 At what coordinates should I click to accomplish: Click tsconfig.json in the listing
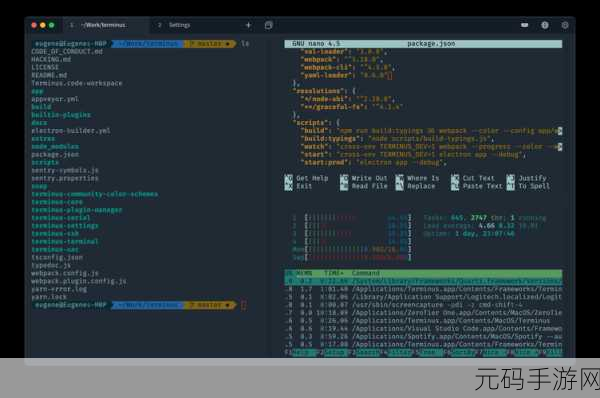(x=57, y=258)
